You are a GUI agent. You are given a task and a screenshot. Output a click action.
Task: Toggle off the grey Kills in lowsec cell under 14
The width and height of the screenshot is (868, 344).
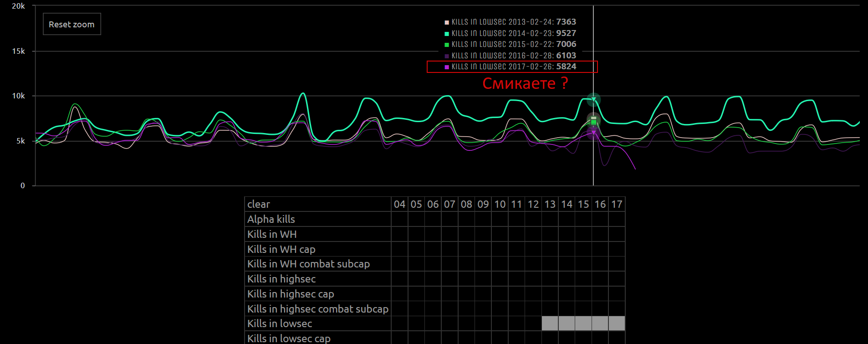(x=567, y=323)
